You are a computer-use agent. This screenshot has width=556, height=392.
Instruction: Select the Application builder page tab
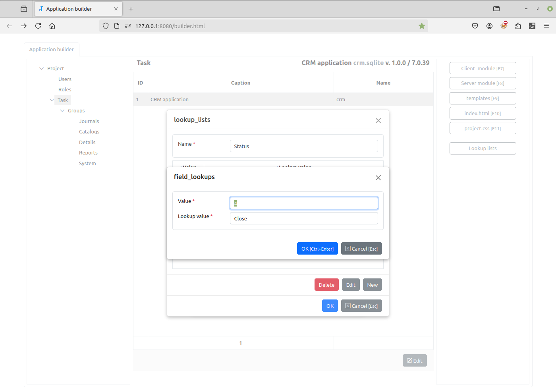[x=52, y=49]
